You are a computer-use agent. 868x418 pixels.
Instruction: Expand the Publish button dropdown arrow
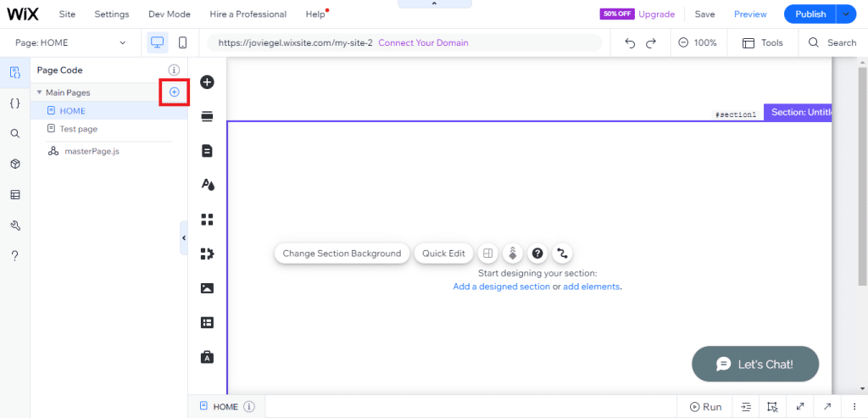point(846,14)
